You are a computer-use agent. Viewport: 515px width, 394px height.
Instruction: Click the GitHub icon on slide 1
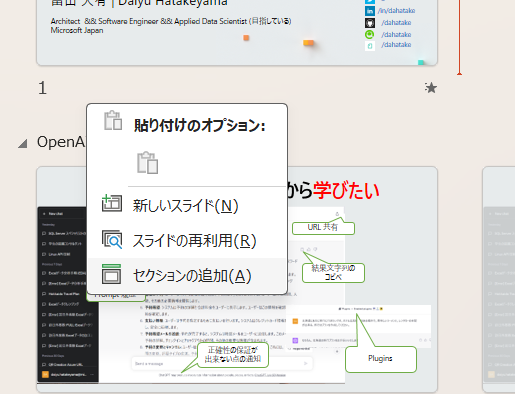(x=370, y=23)
